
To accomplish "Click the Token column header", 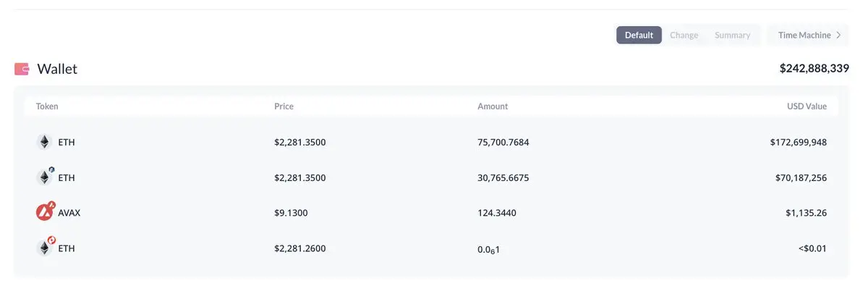I will pos(47,106).
